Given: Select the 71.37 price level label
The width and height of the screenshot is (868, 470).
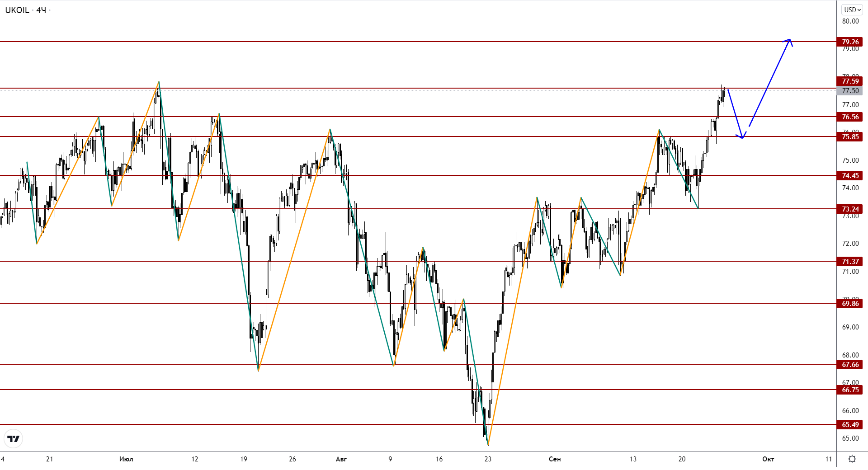Looking at the screenshot, I should pos(850,262).
